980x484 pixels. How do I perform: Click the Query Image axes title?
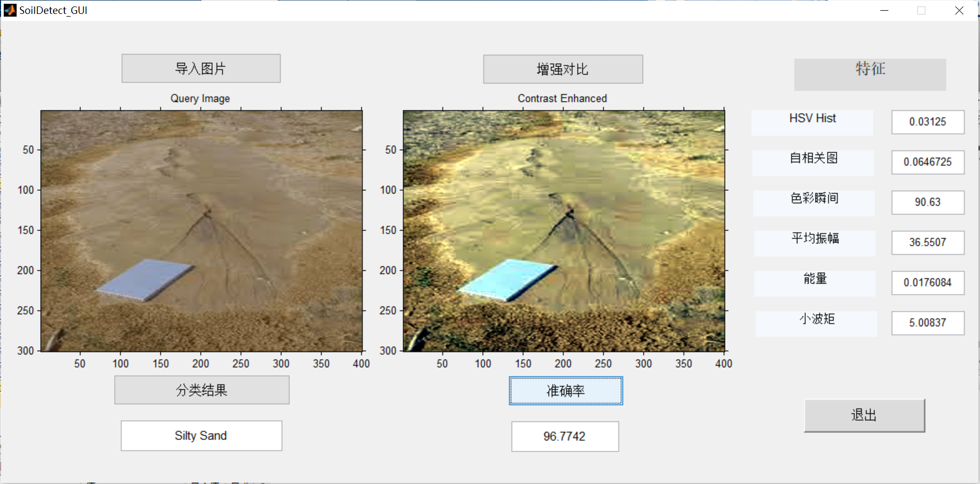[200, 99]
